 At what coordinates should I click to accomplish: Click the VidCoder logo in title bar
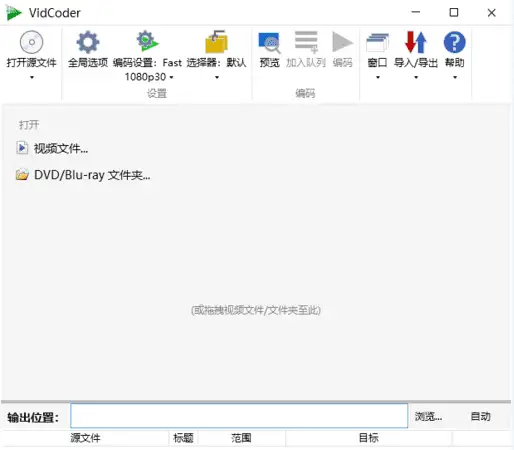pos(14,13)
